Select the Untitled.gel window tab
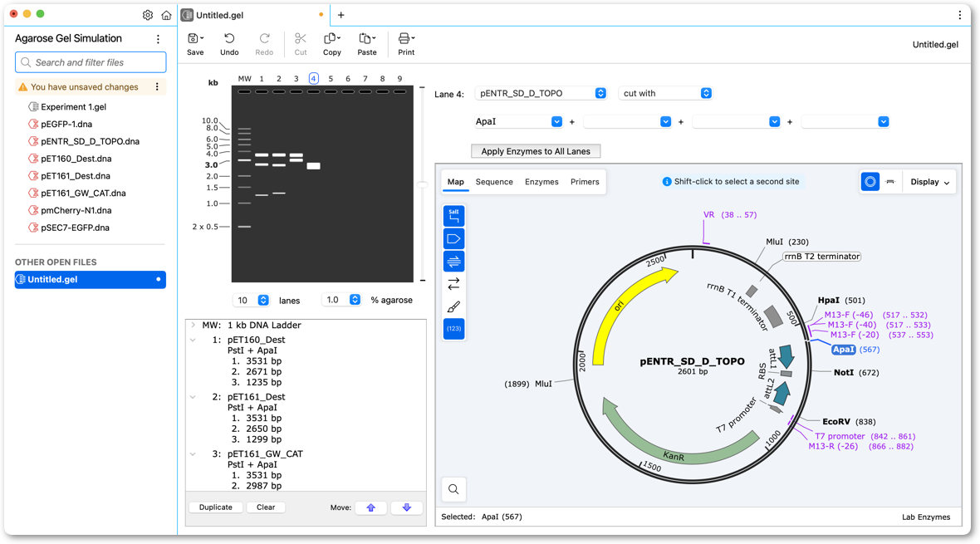 (x=253, y=15)
